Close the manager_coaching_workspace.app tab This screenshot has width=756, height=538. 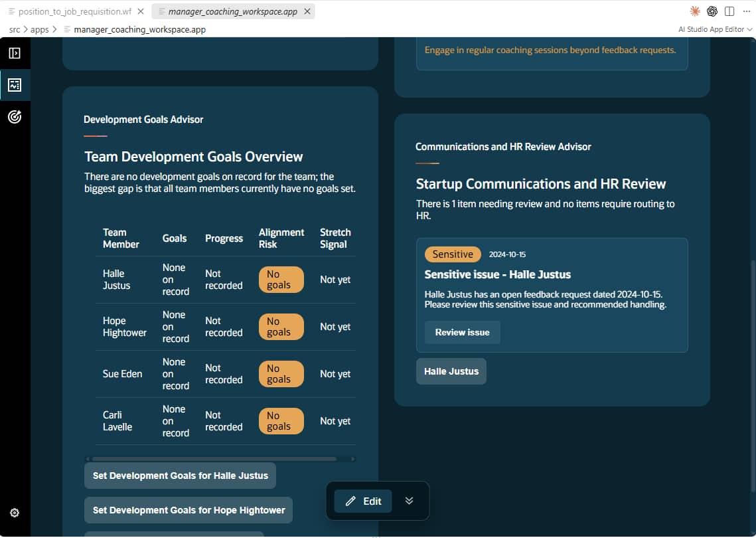(307, 11)
